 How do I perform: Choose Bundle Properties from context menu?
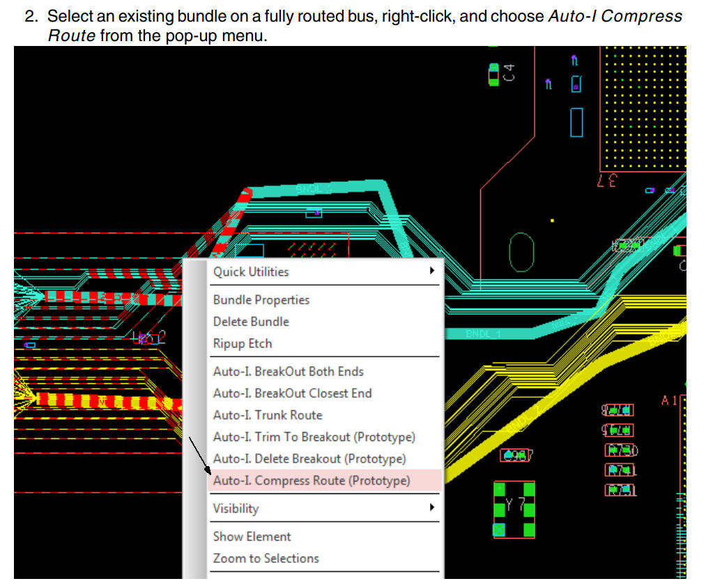(x=325, y=300)
